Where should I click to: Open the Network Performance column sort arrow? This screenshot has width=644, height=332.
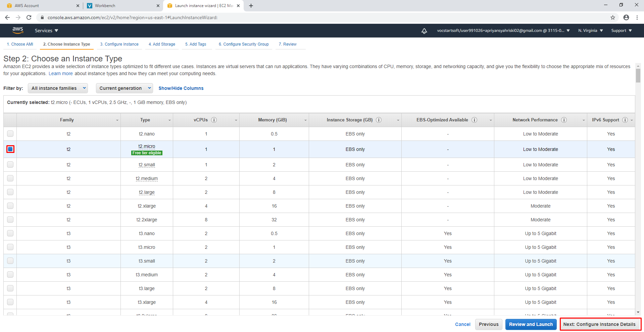pyautogui.click(x=584, y=120)
